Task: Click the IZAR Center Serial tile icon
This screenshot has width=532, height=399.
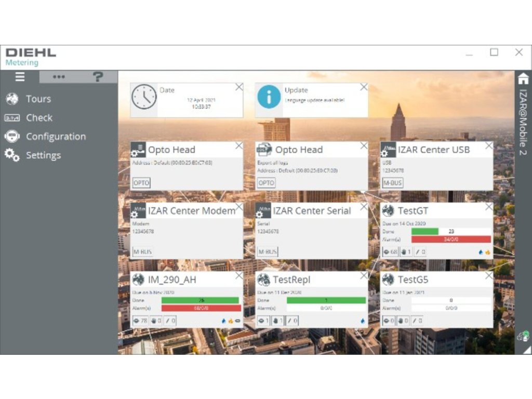Action: coord(263,211)
